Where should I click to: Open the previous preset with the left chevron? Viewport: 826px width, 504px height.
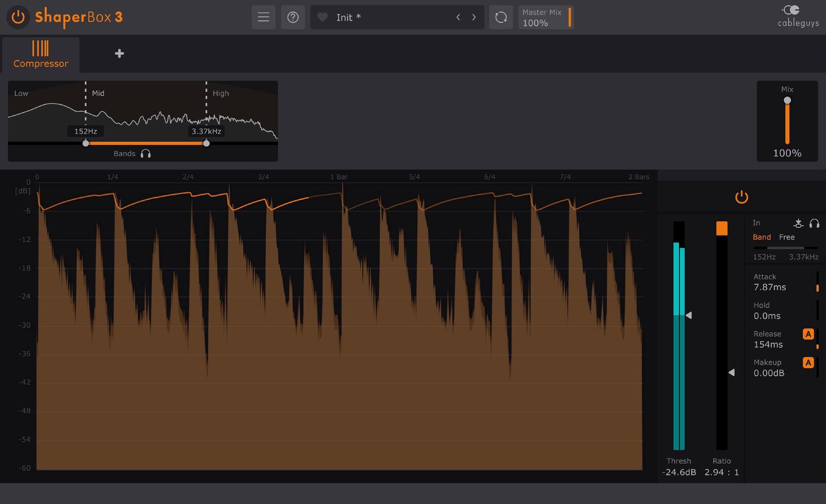pyautogui.click(x=458, y=17)
